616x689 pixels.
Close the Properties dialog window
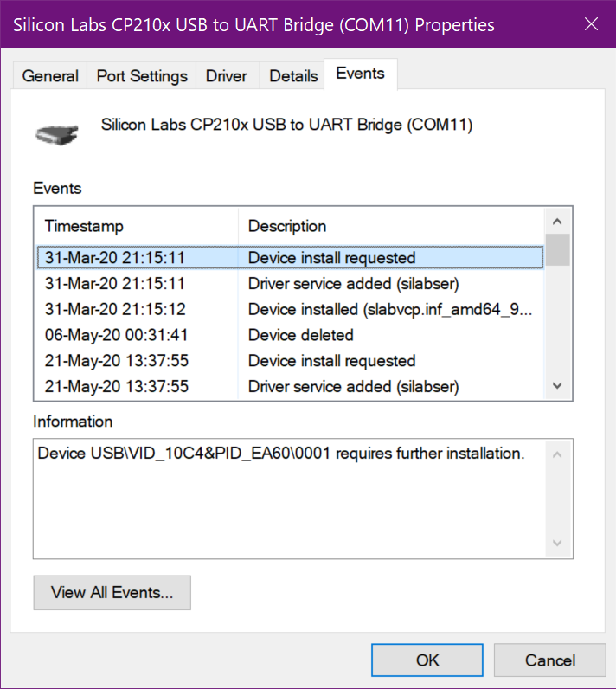pos(592,24)
